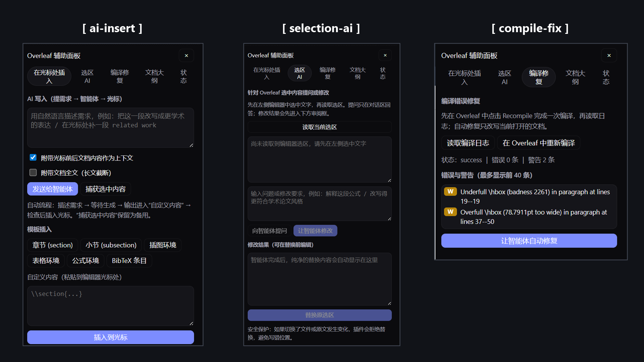Viewport: 644px width, 362px height.
Task: Select 在光标处插入 tab in ai-insert panel
Action: (x=49, y=76)
